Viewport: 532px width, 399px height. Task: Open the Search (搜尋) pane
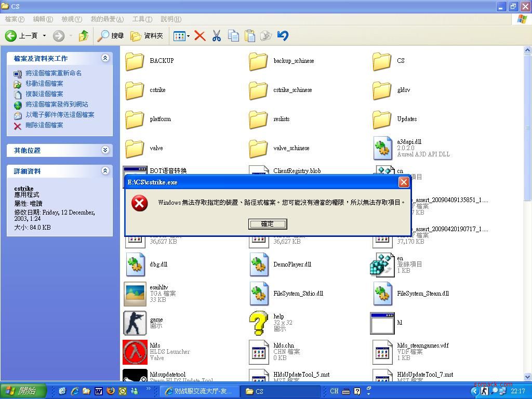coord(111,36)
